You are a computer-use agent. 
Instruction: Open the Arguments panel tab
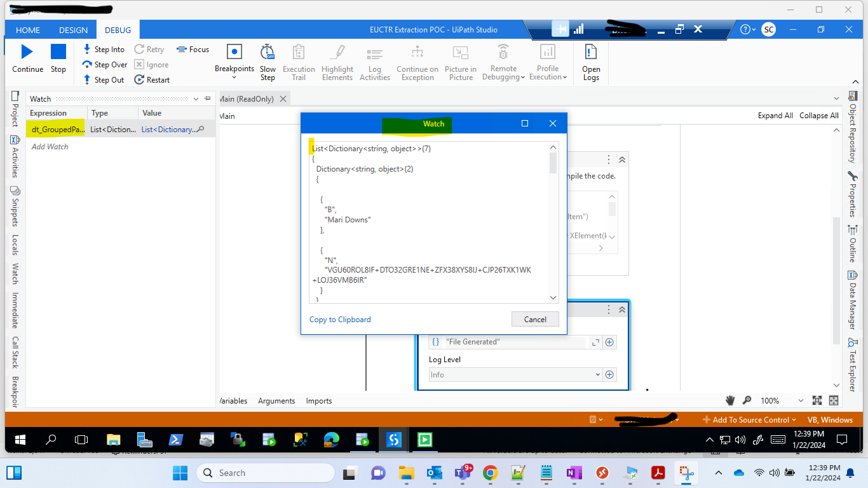[x=276, y=401]
